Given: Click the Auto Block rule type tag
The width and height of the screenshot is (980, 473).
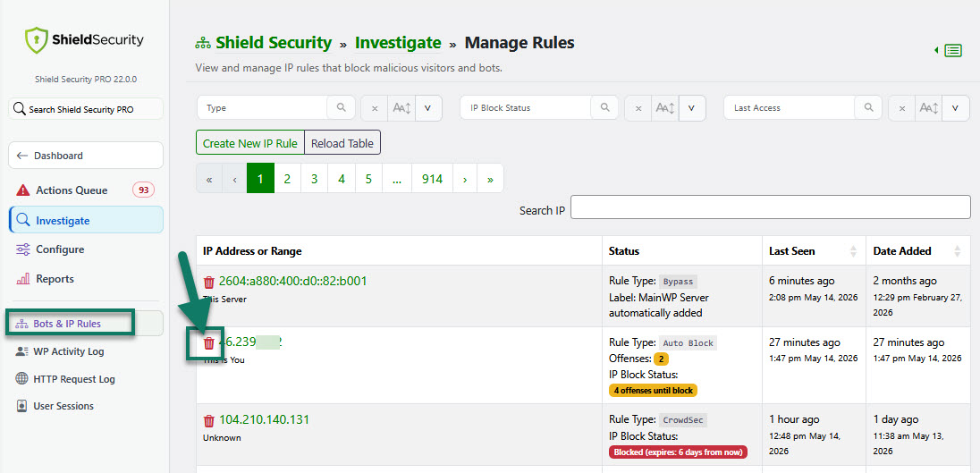Looking at the screenshot, I should click(x=689, y=343).
